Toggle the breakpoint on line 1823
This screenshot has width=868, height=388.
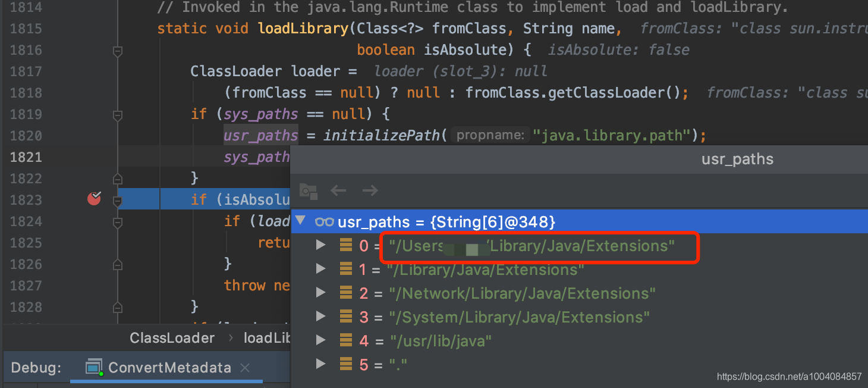click(x=93, y=199)
